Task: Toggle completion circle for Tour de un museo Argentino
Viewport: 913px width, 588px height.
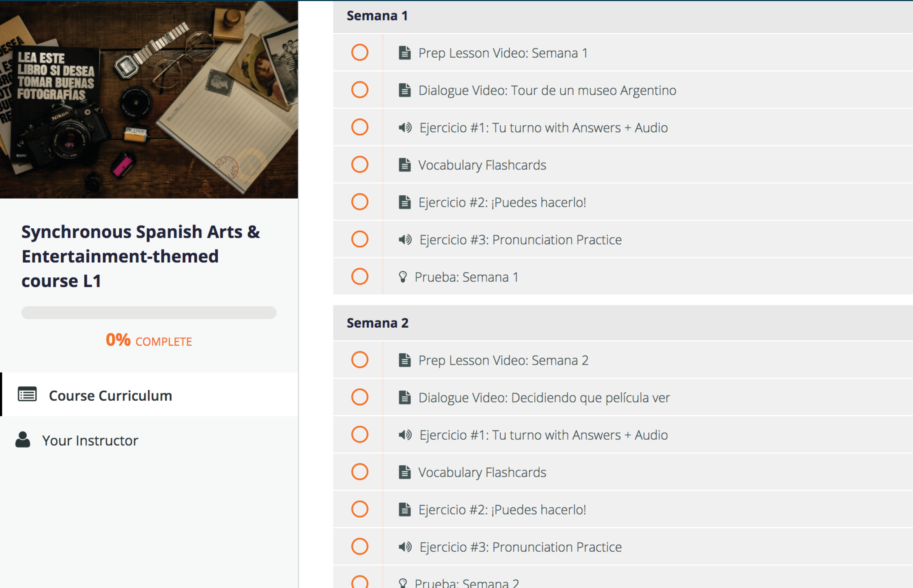Action: [359, 90]
